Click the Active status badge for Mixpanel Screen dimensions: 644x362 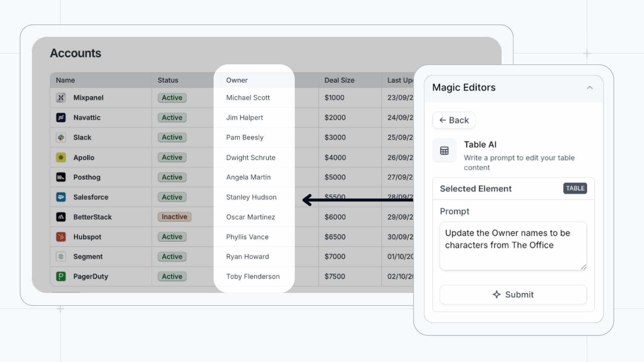172,98
